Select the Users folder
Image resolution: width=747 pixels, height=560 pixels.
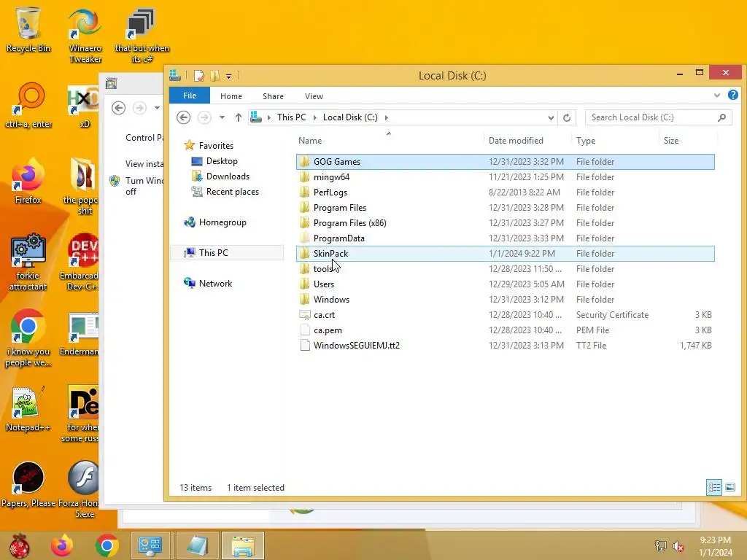[x=505, y=284]
